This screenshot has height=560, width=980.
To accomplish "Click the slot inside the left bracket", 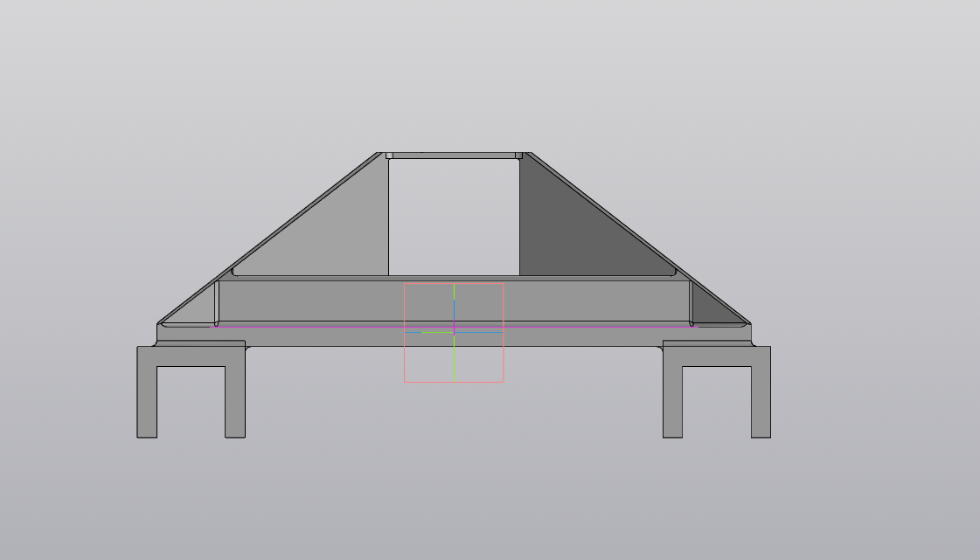I will (191, 402).
